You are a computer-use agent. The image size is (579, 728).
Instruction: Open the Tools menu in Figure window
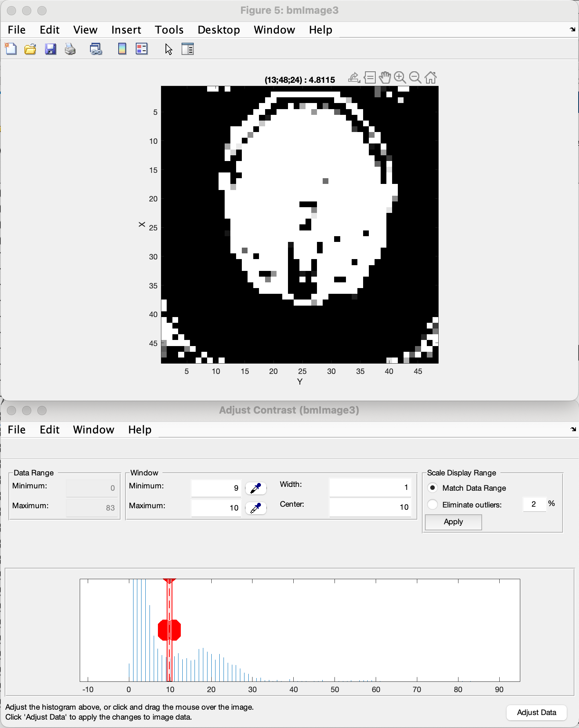pos(169,30)
